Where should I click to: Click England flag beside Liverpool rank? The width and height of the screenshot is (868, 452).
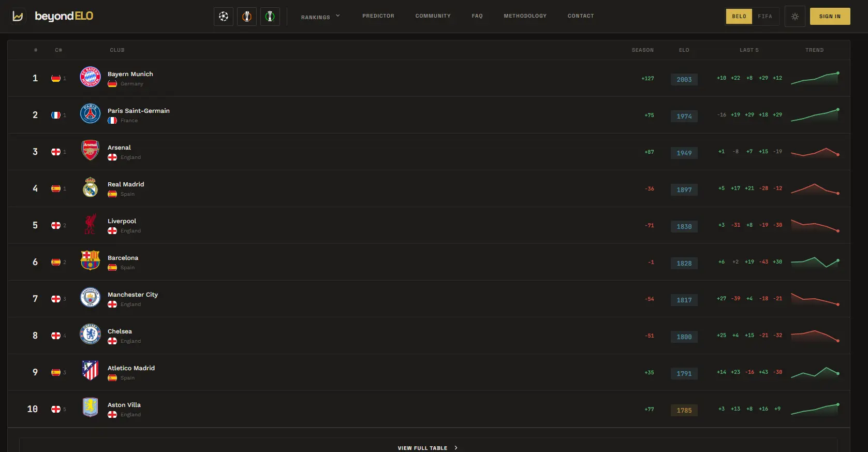click(56, 225)
